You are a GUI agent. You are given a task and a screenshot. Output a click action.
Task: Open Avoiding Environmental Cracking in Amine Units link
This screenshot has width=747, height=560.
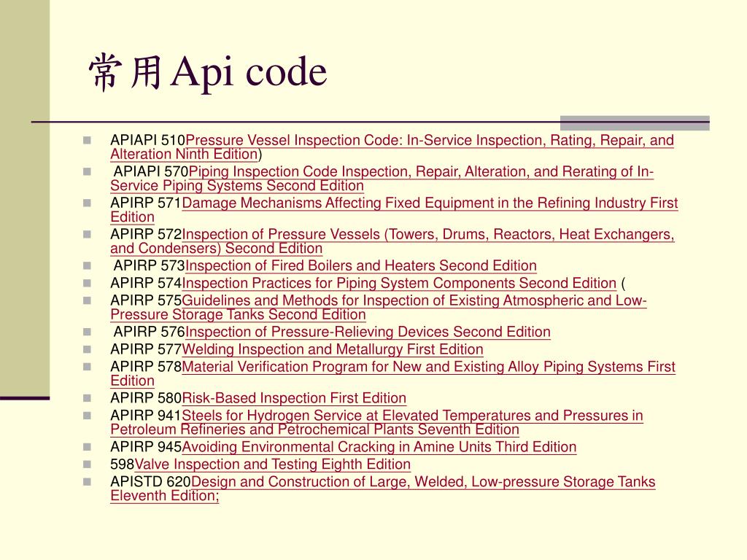[x=379, y=447]
